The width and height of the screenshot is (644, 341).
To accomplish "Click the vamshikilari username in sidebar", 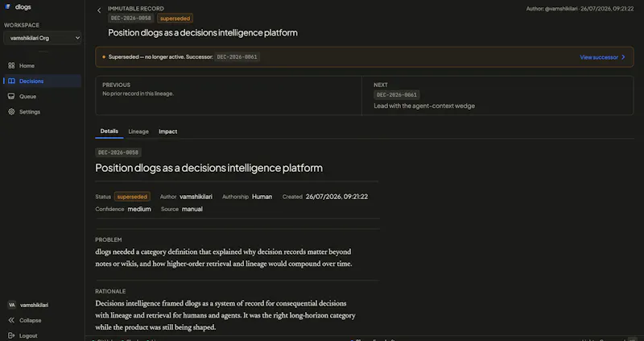I will (34, 306).
